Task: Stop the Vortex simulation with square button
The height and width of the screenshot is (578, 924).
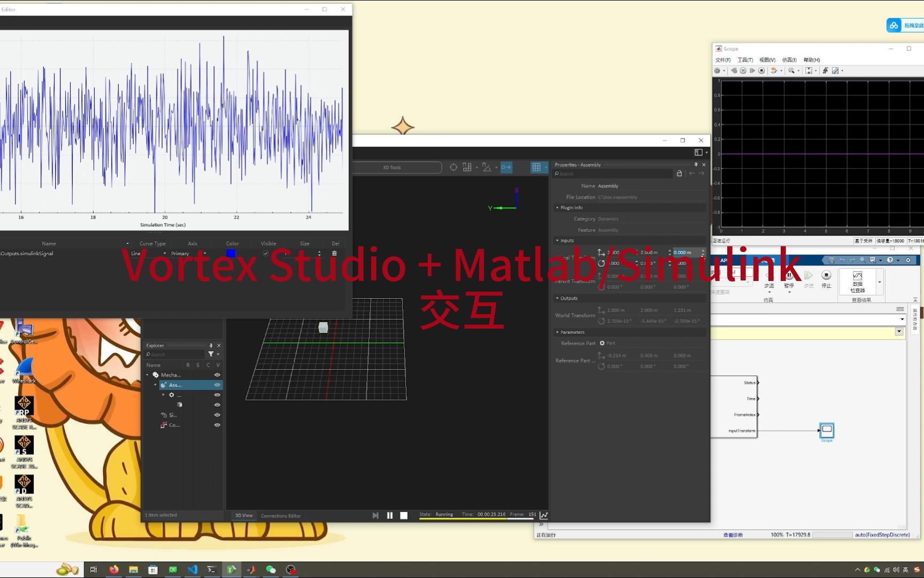Action: click(404, 515)
